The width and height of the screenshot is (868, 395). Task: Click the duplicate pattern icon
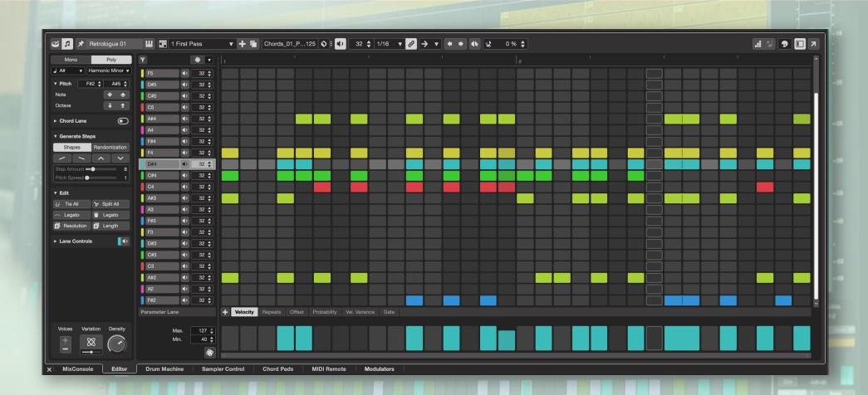253,44
